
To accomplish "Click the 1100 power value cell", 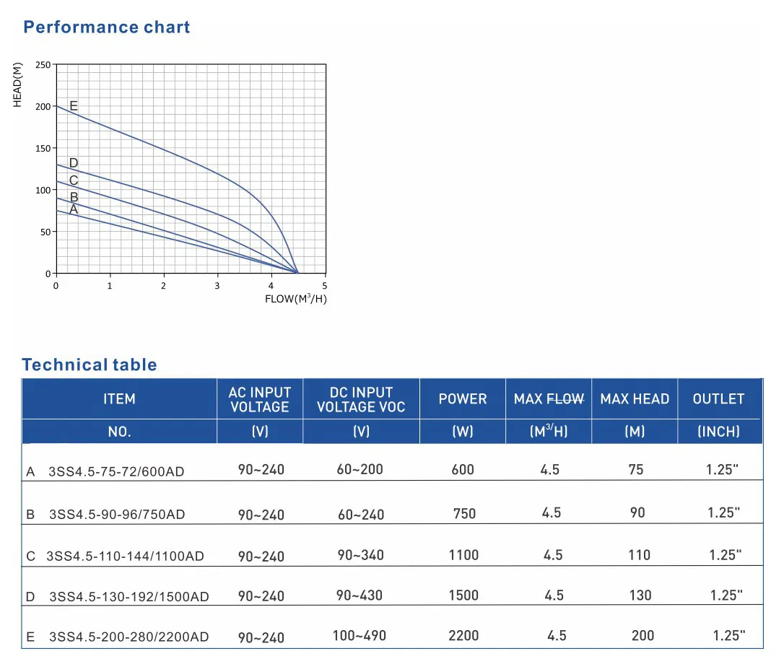I will tap(463, 555).
